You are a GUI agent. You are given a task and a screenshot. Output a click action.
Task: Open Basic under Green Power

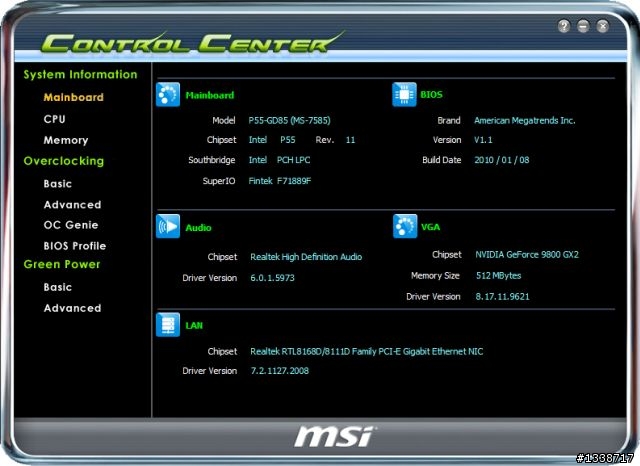(58, 287)
